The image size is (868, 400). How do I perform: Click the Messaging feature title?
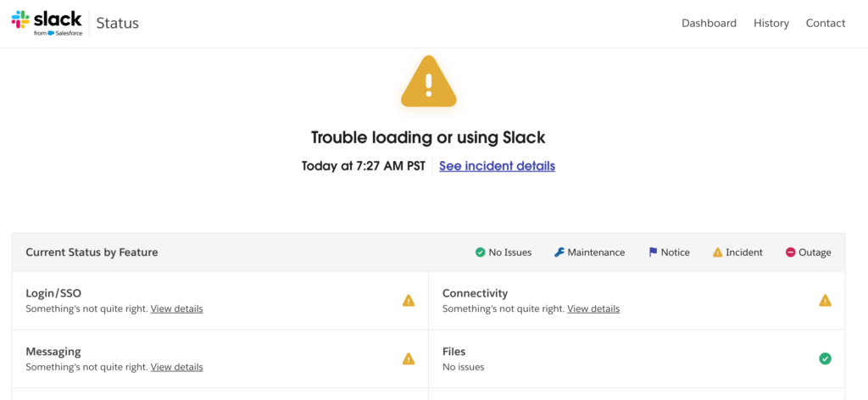coord(53,352)
